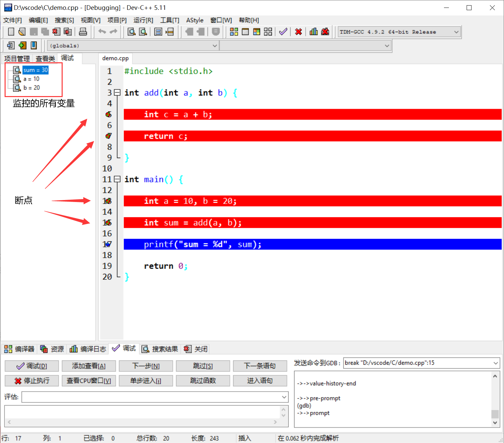Open the 搜索结果 bottom tab
The width and height of the screenshot is (504, 443).
(x=160, y=349)
